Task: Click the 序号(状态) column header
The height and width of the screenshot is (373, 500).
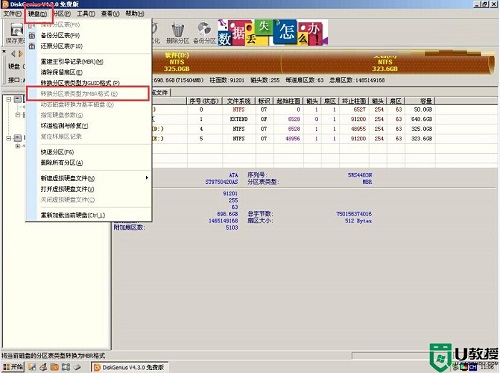Action: tap(204, 101)
